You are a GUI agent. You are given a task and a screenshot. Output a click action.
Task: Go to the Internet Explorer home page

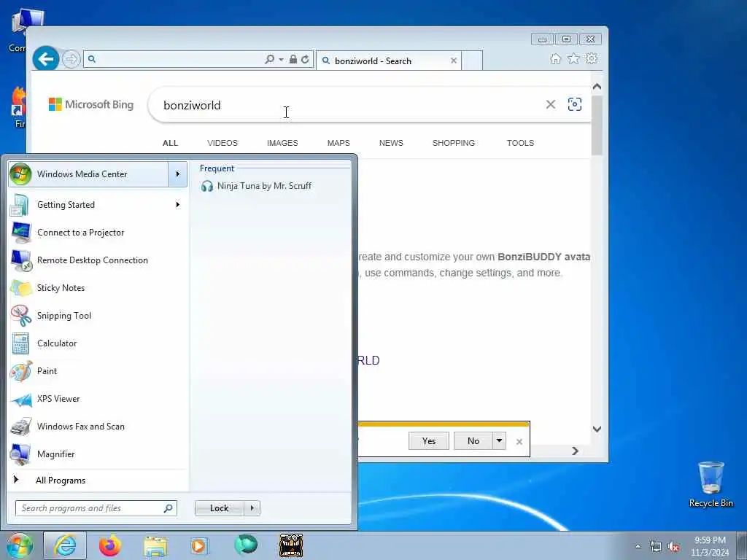(555, 59)
